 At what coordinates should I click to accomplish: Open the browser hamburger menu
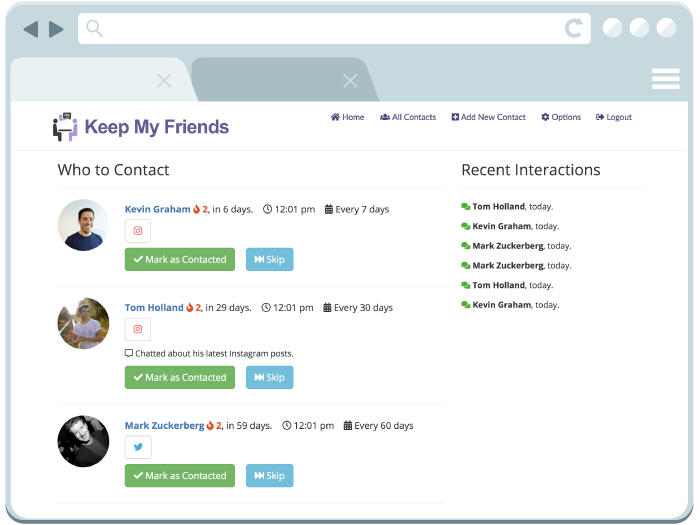[665, 79]
